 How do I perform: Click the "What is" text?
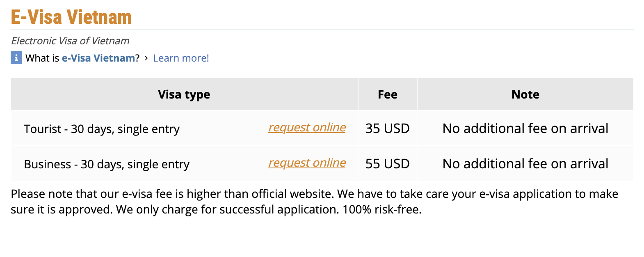click(42, 58)
